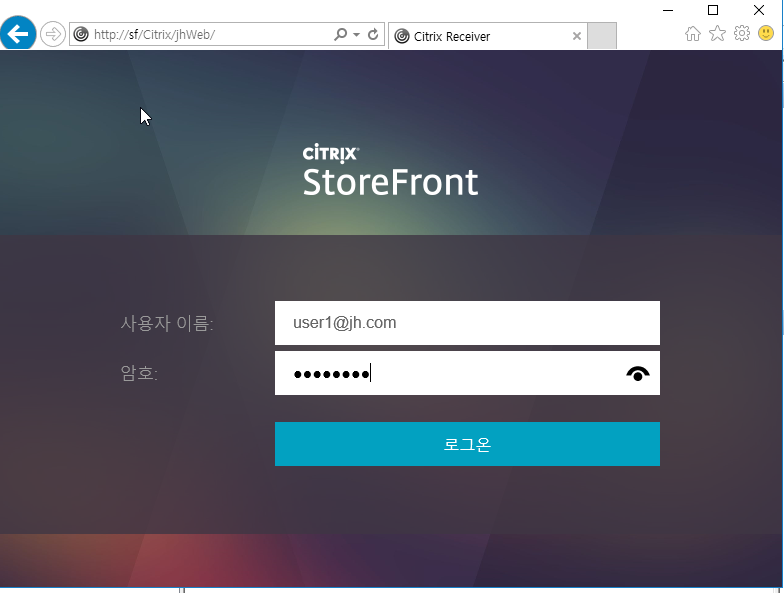Click the smiley feedback icon

tap(766, 34)
